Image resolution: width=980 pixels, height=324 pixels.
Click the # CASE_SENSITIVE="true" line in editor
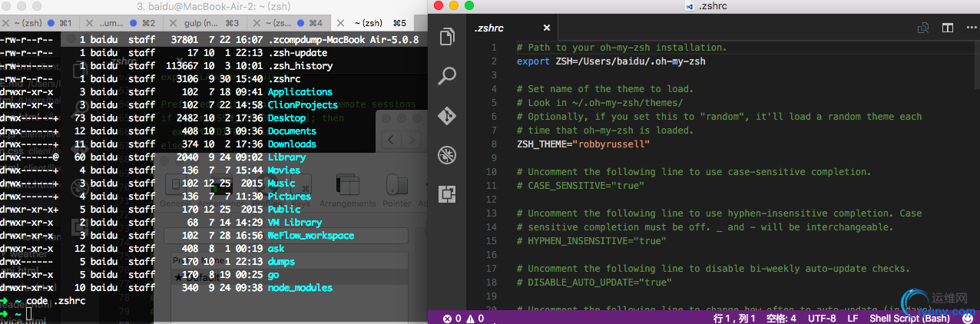pyautogui.click(x=581, y=186)
